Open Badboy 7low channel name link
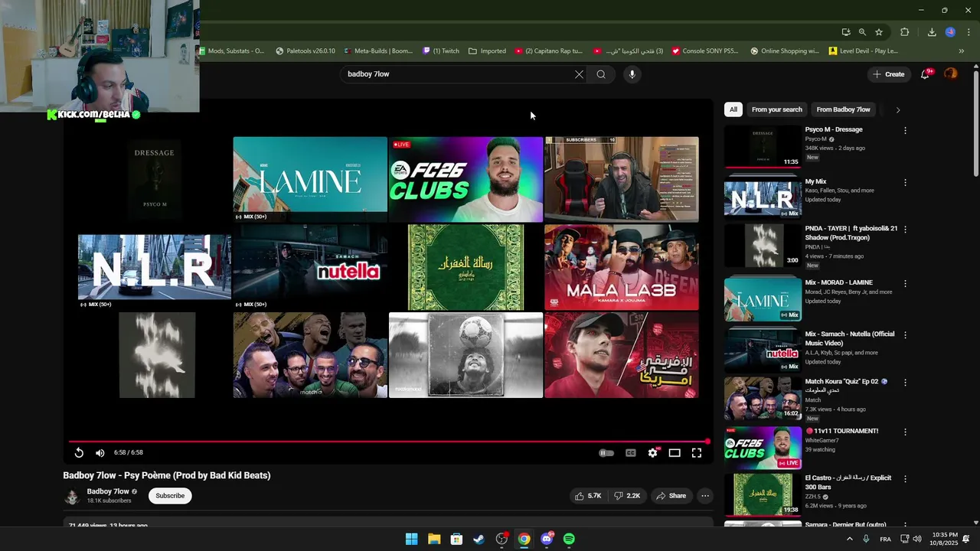This screenshot has width=980, height=551. 108,491
